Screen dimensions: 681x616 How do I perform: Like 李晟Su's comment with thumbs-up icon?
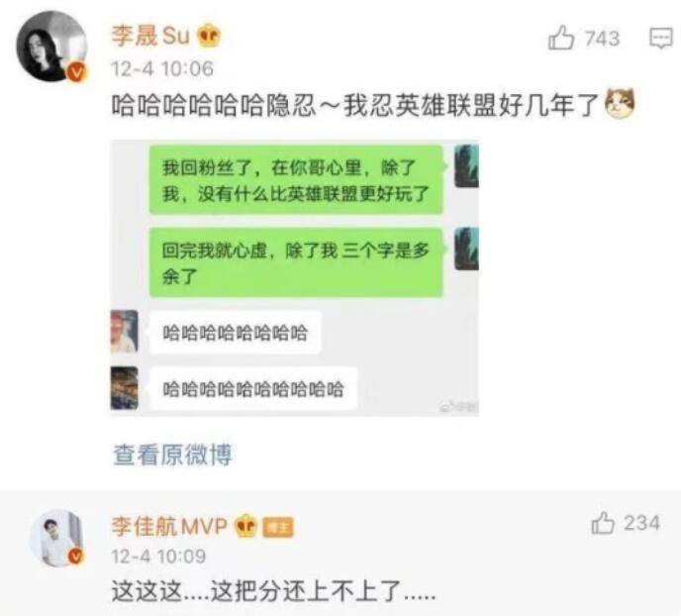(x=561, y=38)
